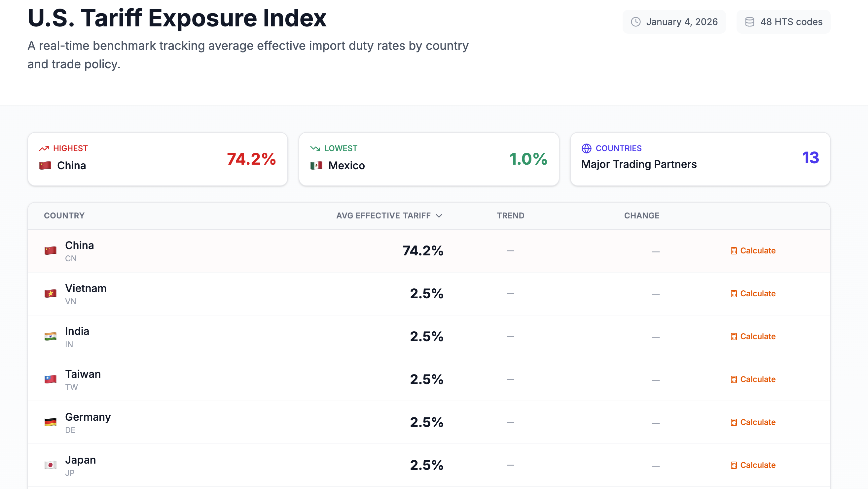Click Mexico name in the Lowest card

[346, 166]
